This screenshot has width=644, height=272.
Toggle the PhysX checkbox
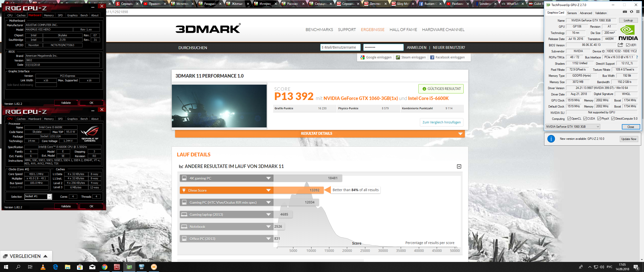click(599, 119)
